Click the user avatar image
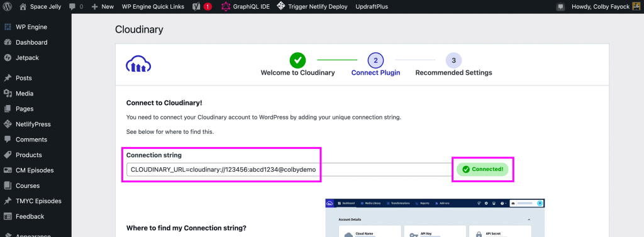 (x=636, y=6)
